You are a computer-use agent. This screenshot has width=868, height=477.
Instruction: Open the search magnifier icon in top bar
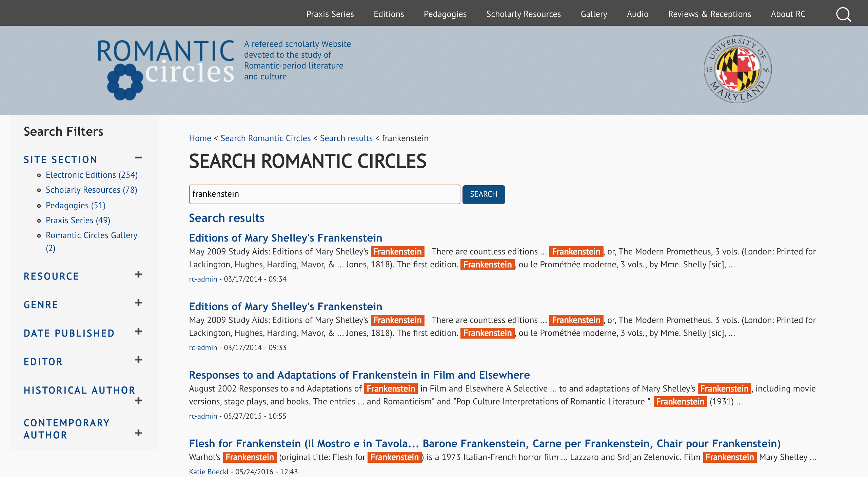click(x=843, y=14)
